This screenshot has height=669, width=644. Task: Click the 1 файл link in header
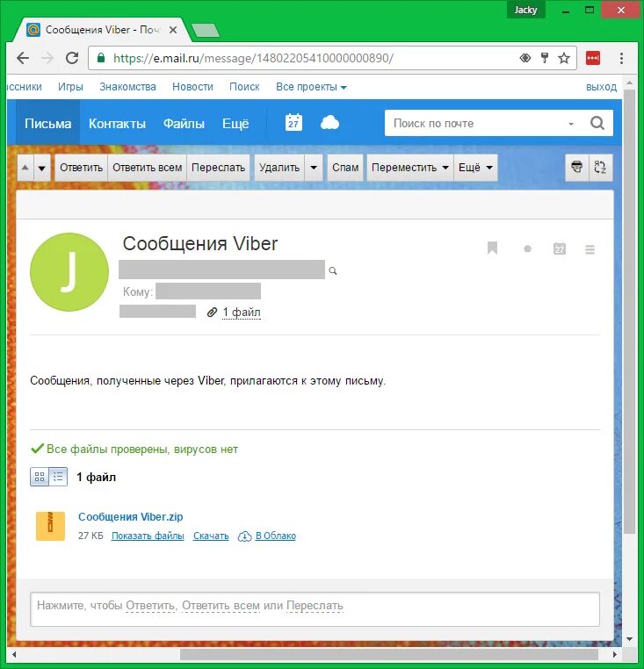pos(242,313)
